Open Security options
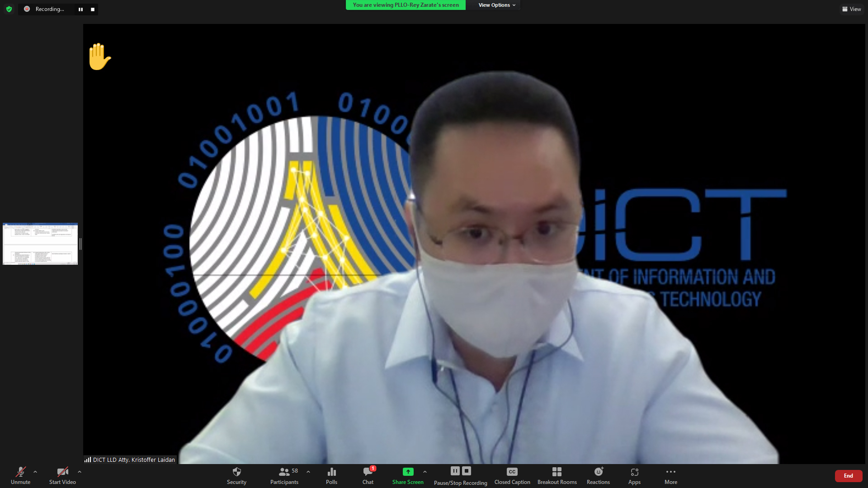The height and width of the screenshot is (488, 868). (x=236, y=476)
